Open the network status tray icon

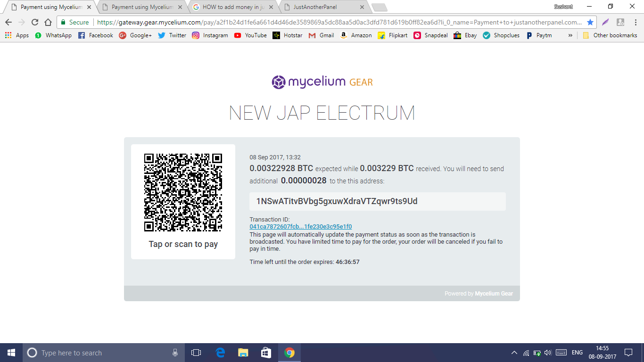526,353
